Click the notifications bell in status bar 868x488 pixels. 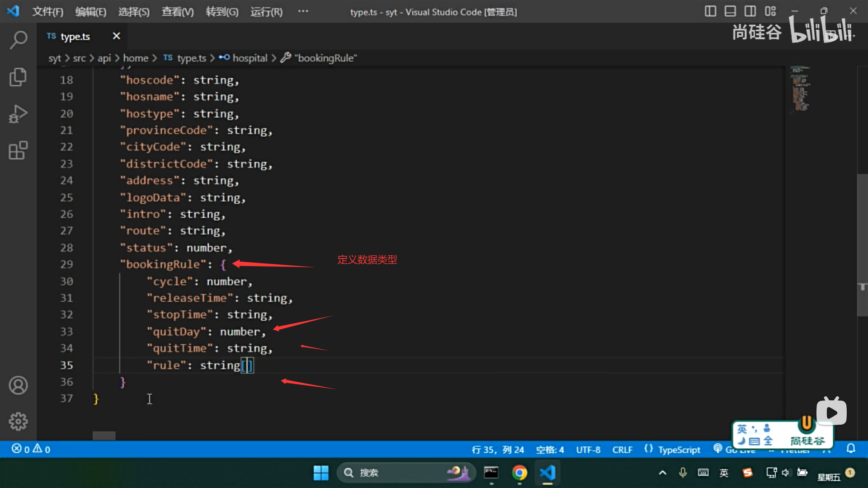(x=851, y=449)
